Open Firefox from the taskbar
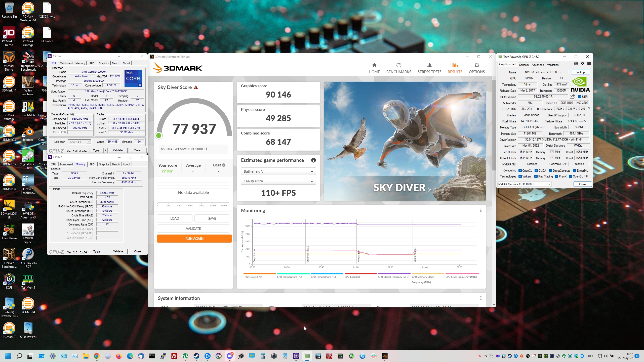644x362 pixels. coord(119,356)
